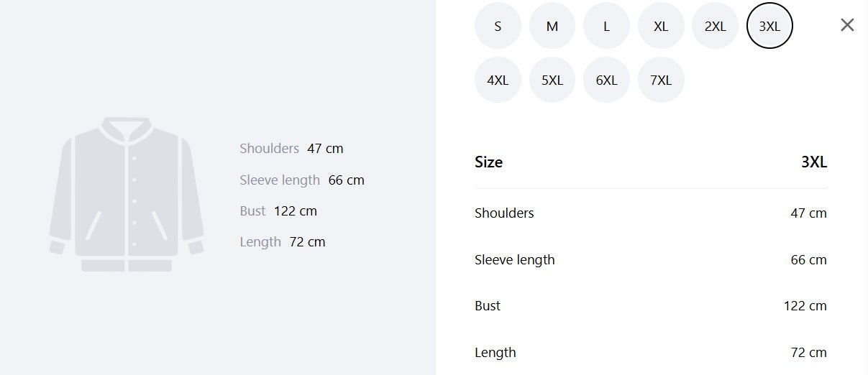Click the Size header row showing 3XL

pyautogui.click(x=651, y=162)
